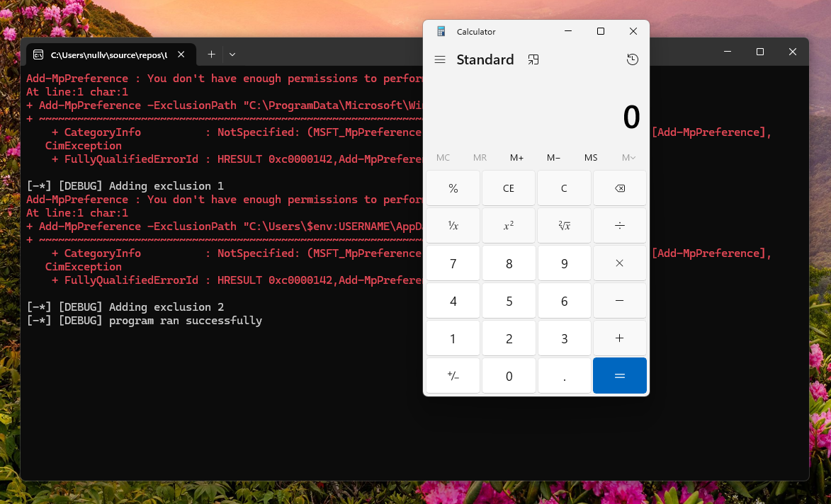Close the Calculator window
Image resolution: width=831 pixels, height=504 pixels.
click(x=633, y=31)
